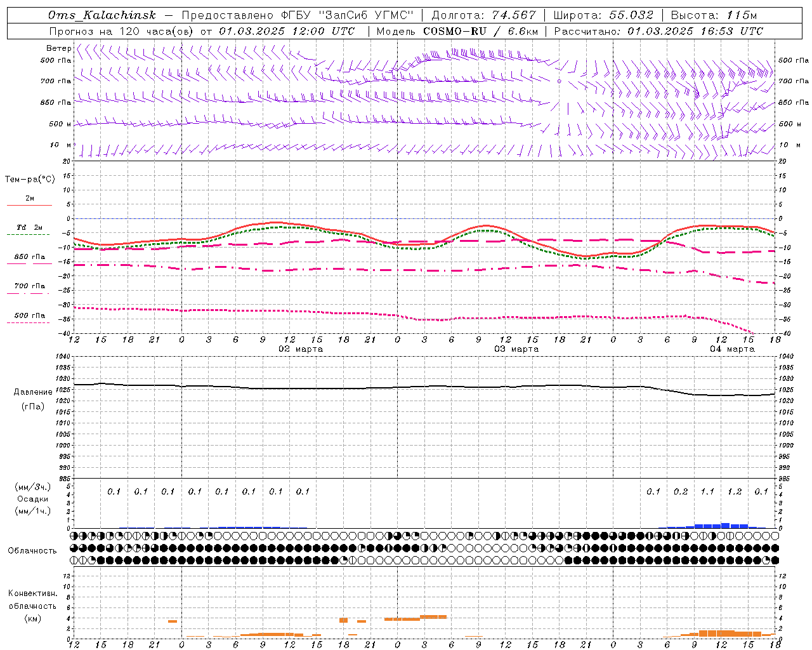This screenshot has height=650, width=812.
Task: Click the Тем-ра(°C) temperature axis title
Action: click(x=30, y=180)
